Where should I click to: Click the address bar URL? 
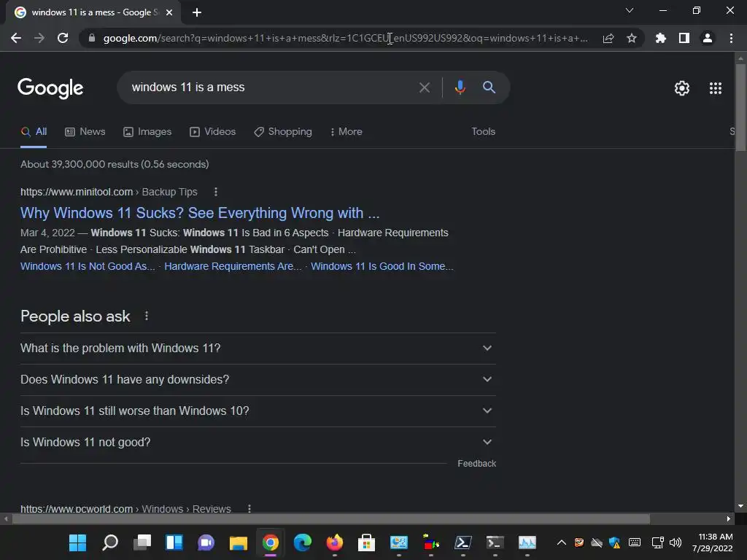345,38
